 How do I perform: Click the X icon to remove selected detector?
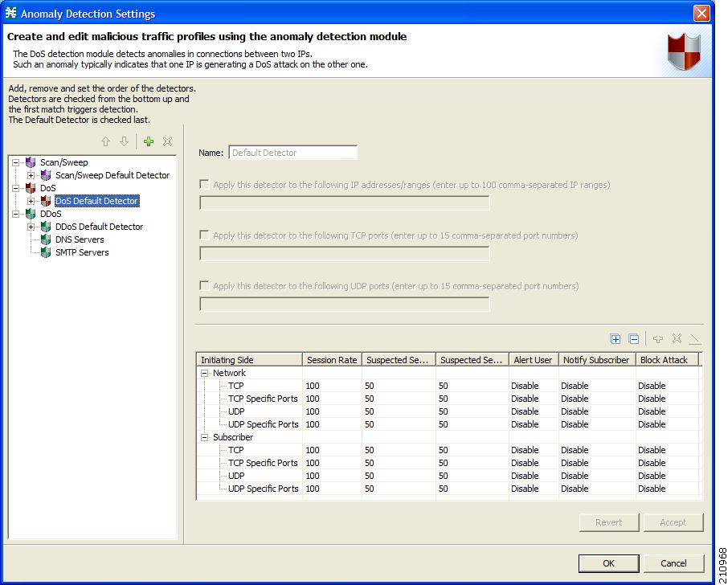click(168, 141)
